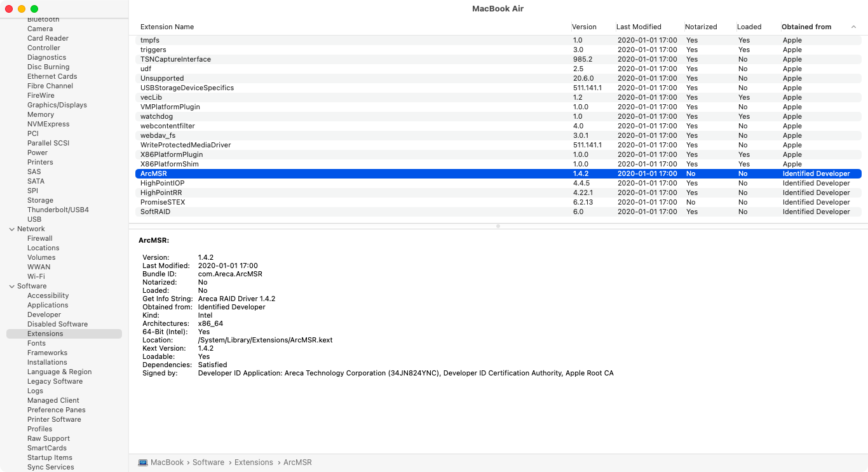Open Accessibility under Software

click(x=48, y=295)
